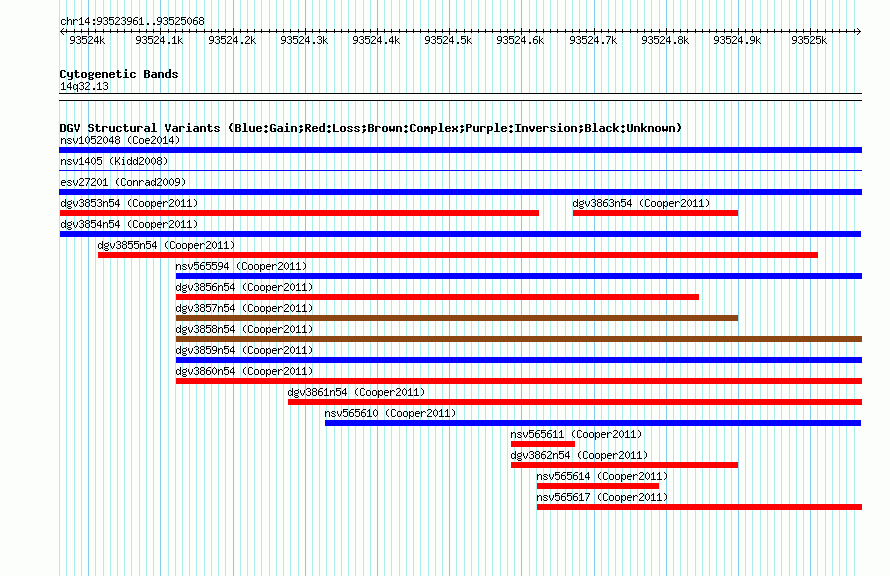
Task: Select the 14q32.13 band label
Action: pos(84,86)
